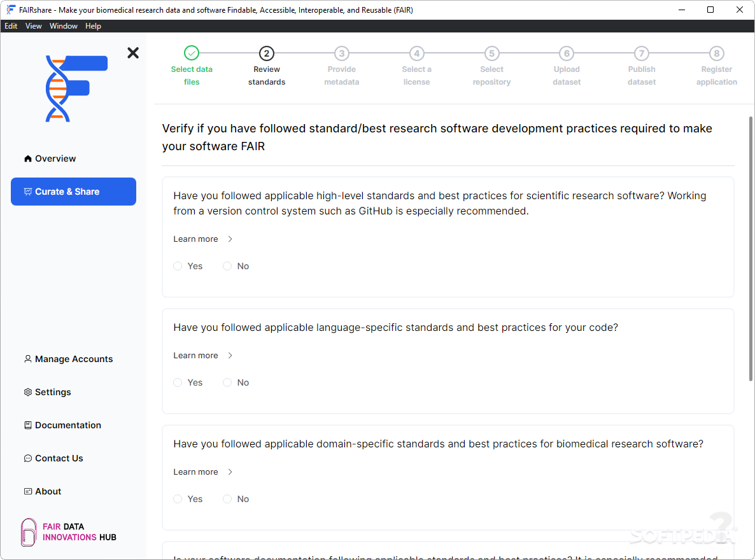Screen dimensions: 755x560
Task: Open the View menu
Action: tap(33, 26)
